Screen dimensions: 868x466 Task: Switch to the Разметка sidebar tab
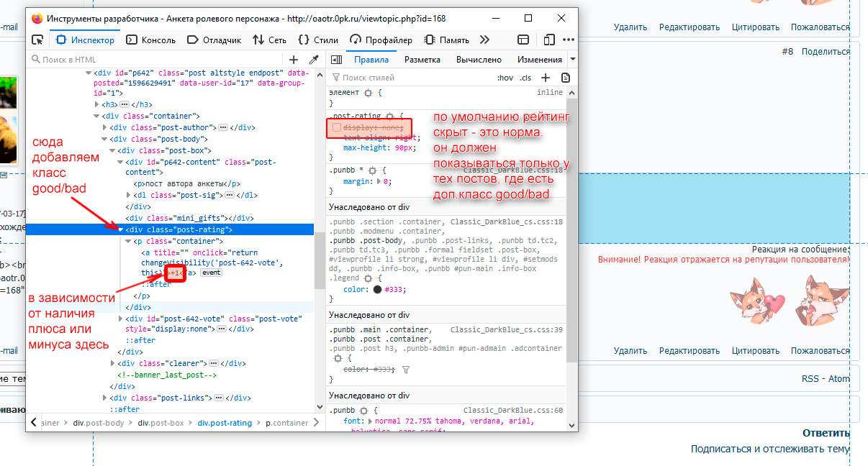pyautogui.click(x=422, y=60)
